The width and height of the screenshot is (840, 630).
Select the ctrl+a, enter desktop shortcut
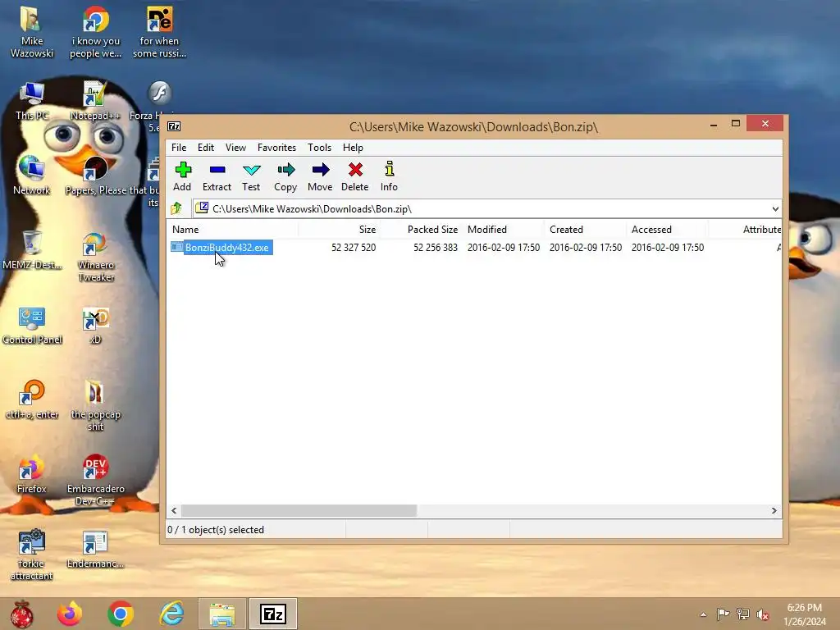tap(32, 399)
